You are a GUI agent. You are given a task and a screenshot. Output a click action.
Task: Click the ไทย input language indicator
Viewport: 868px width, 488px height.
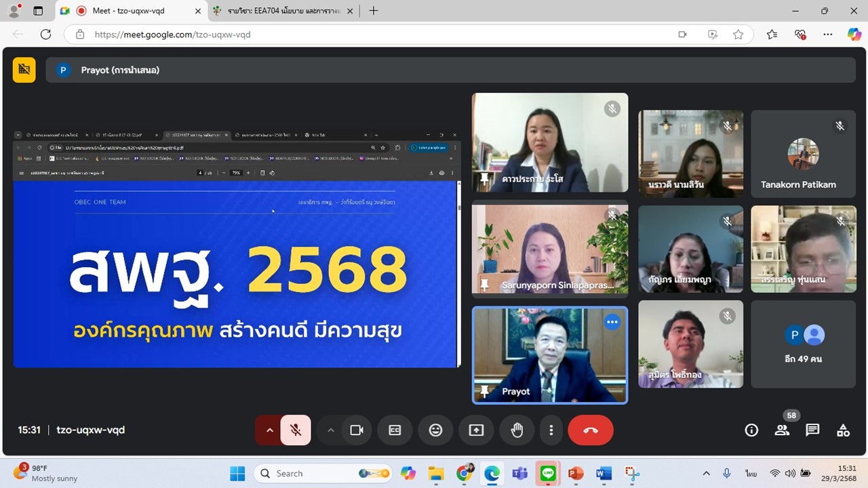[x=751, y=473]
